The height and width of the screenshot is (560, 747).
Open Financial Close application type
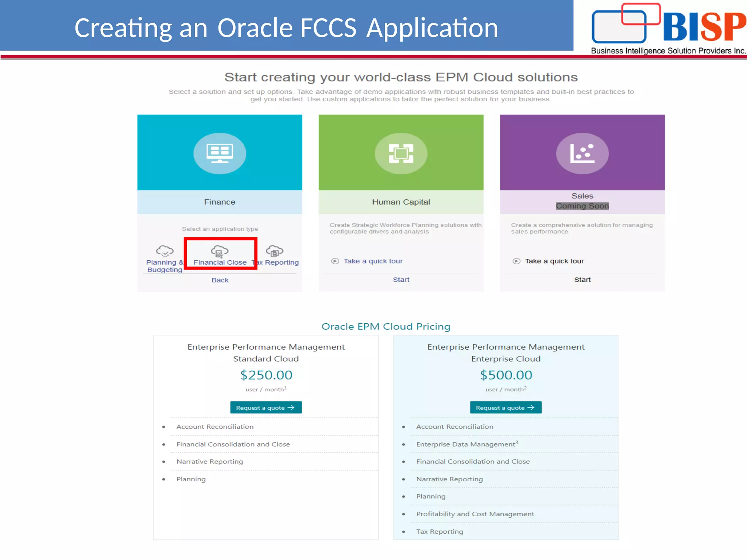[x=220, y=262]
